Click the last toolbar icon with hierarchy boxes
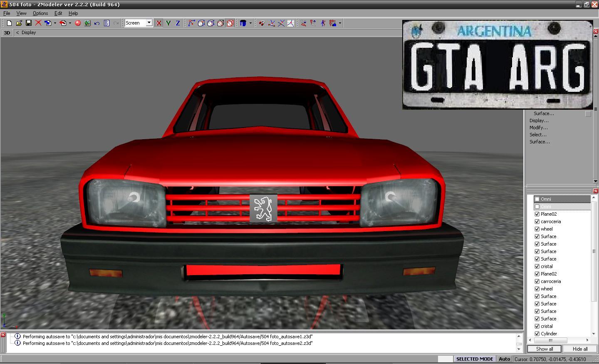The height and width of the screenshot is (364, 599). point(333,23)
